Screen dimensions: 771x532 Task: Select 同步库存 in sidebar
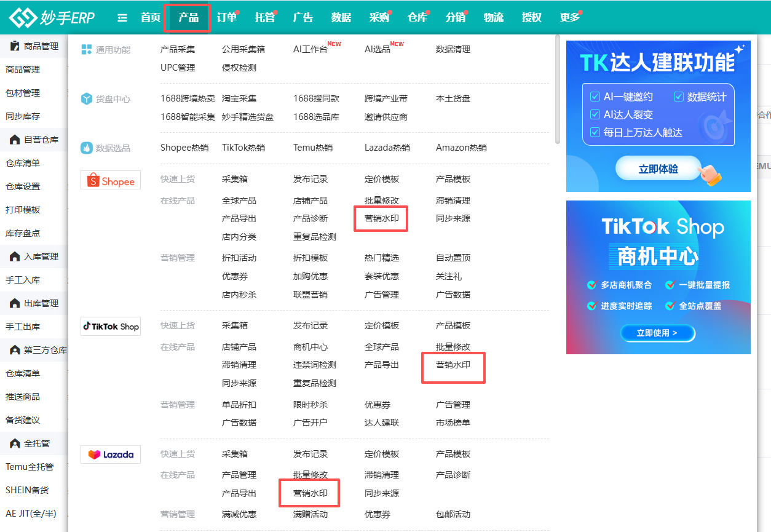click(23, 116)
